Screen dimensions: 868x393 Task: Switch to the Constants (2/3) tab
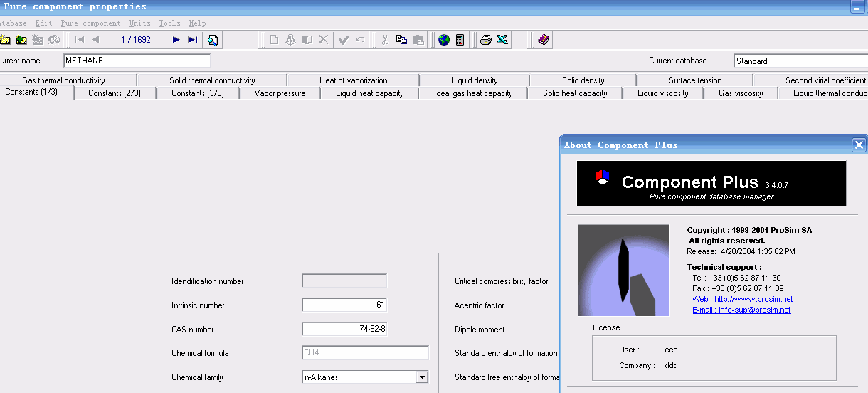pos(115,93)
